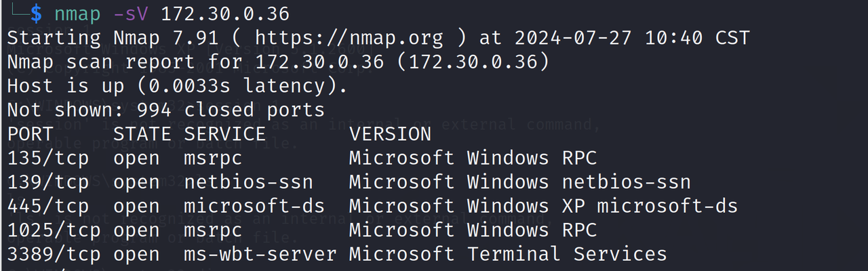Click the microsoft-ds service name

254,207
